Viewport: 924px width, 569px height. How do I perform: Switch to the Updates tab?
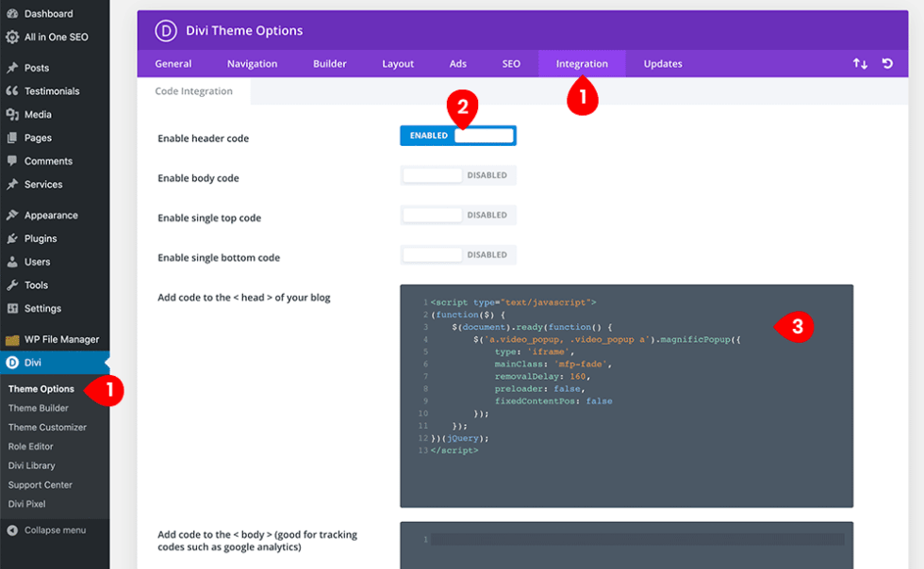coord(663,63)
